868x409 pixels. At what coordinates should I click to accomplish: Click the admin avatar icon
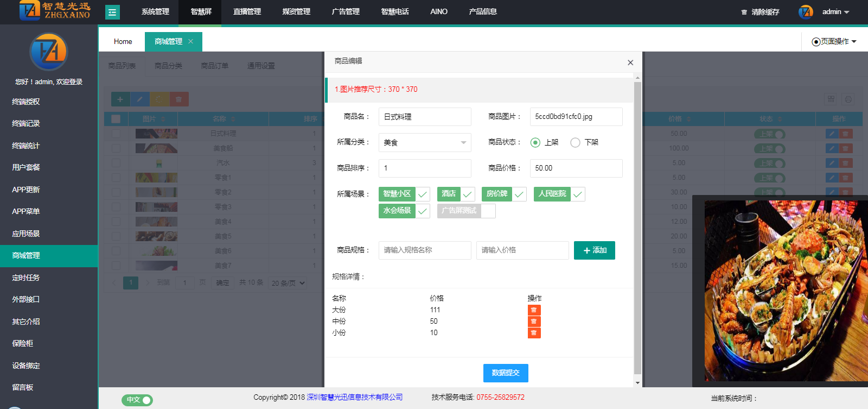pyautogui.click(x=806, y=12)
